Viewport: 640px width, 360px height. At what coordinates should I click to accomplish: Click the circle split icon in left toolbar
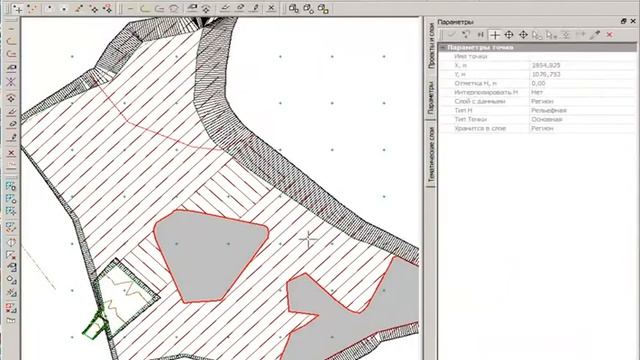11,242
